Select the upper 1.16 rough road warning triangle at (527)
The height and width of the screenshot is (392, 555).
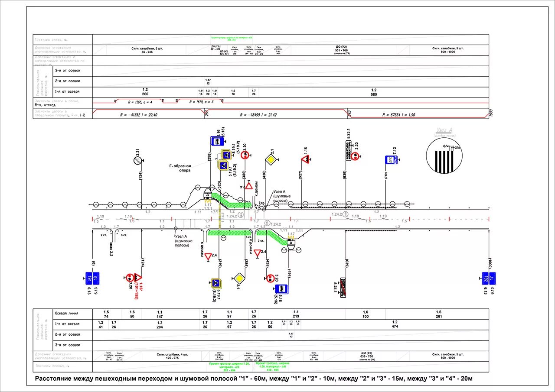(x=306, y=160)
